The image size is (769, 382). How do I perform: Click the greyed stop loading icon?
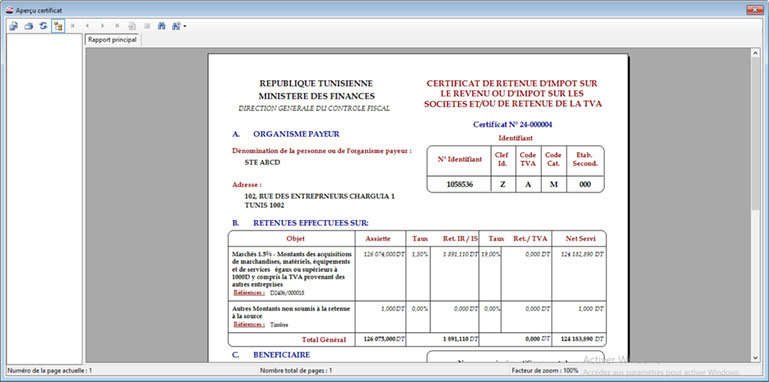(x=147, y=26)
